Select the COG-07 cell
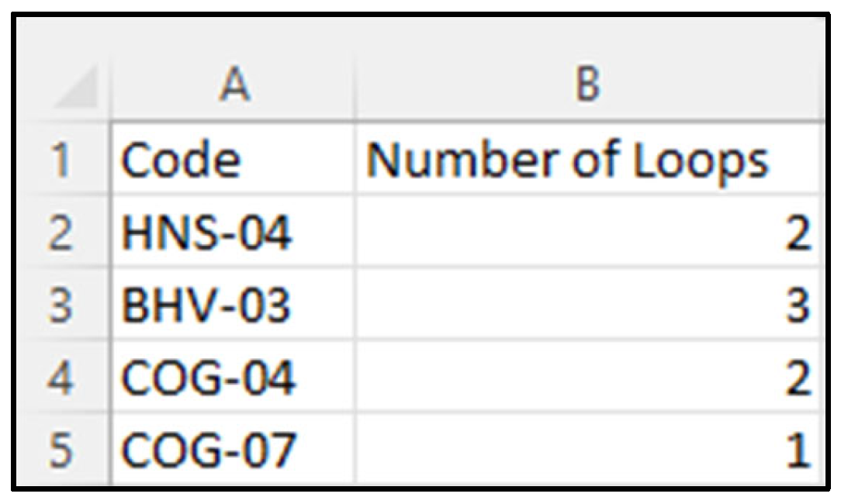This screenshot has width=841, height=504. (233, 450)
